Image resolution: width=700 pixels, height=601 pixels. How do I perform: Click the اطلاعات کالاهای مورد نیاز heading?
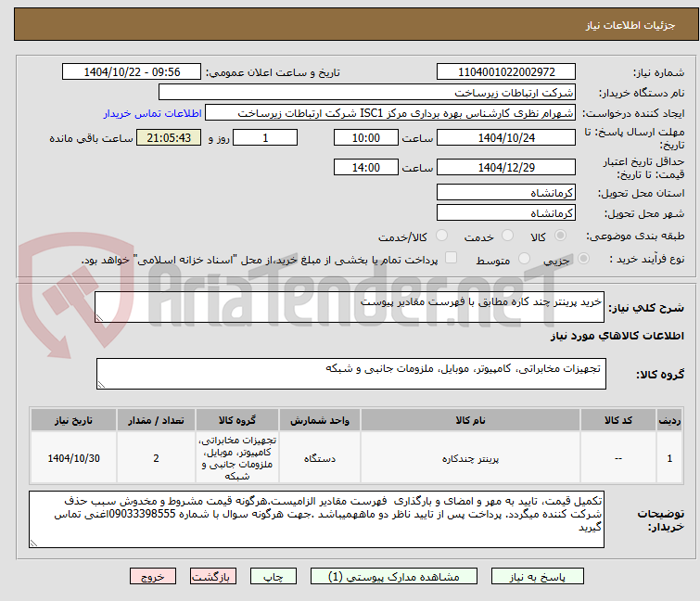click(x=617, y=336)
